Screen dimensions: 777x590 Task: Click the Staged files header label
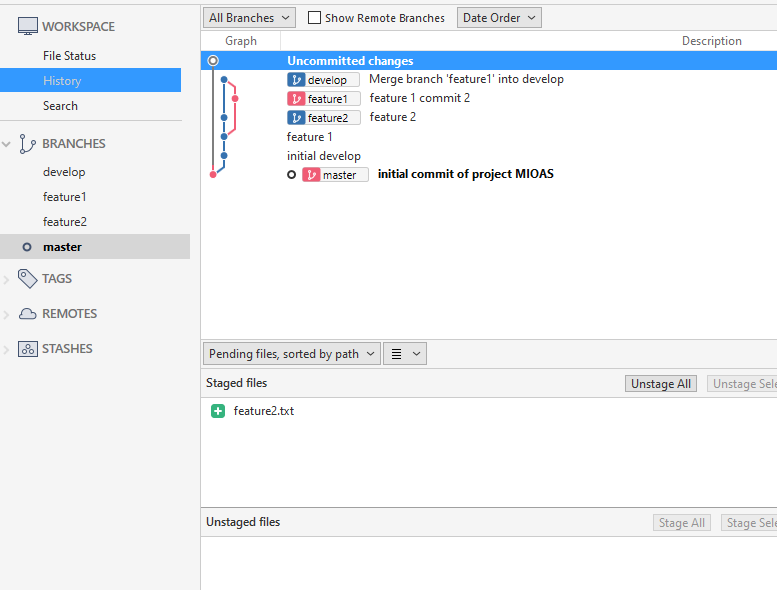(236, 383)
